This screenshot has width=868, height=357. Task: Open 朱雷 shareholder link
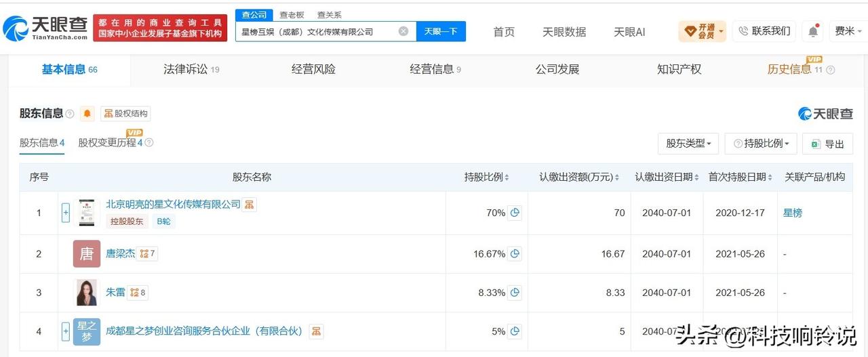115,293
